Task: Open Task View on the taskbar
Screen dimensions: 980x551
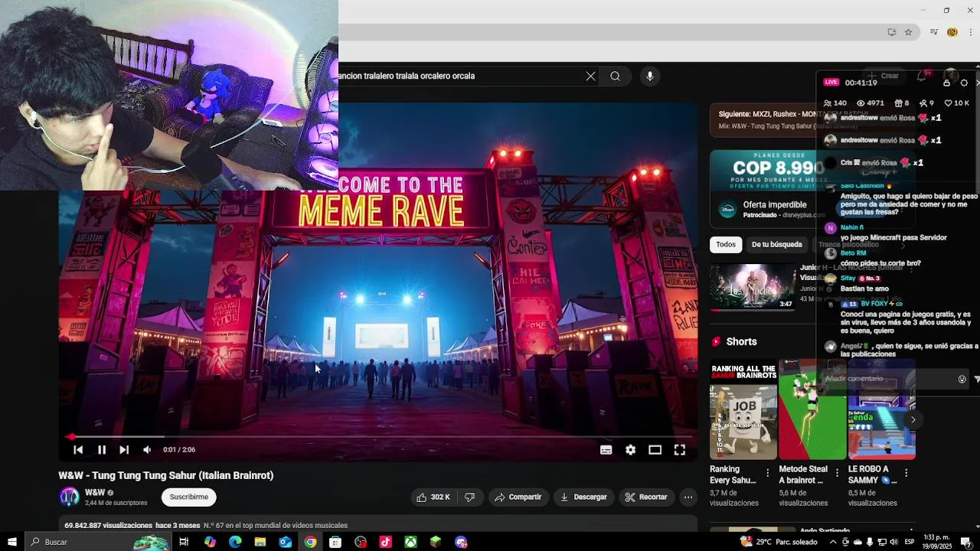Action: 184,542
